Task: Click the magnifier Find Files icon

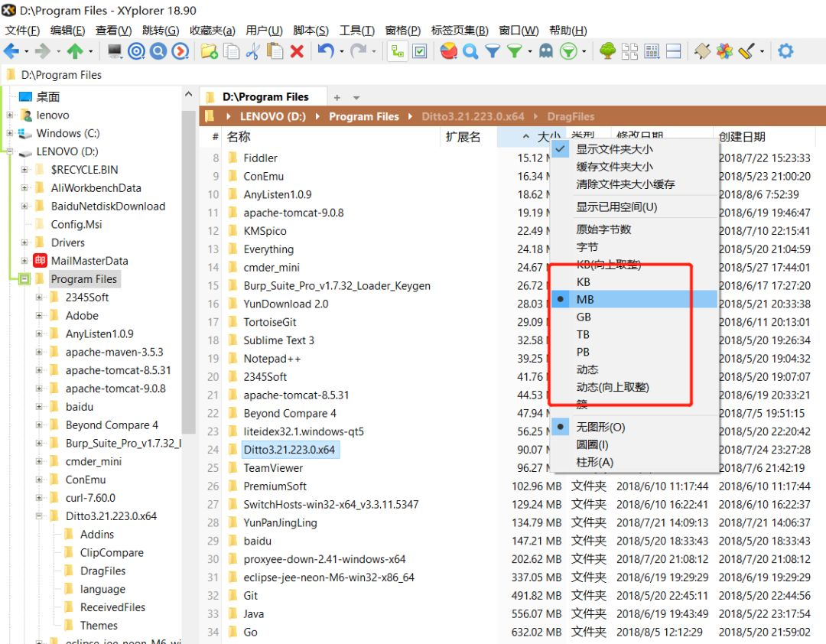Action: (x=470, y=51)
